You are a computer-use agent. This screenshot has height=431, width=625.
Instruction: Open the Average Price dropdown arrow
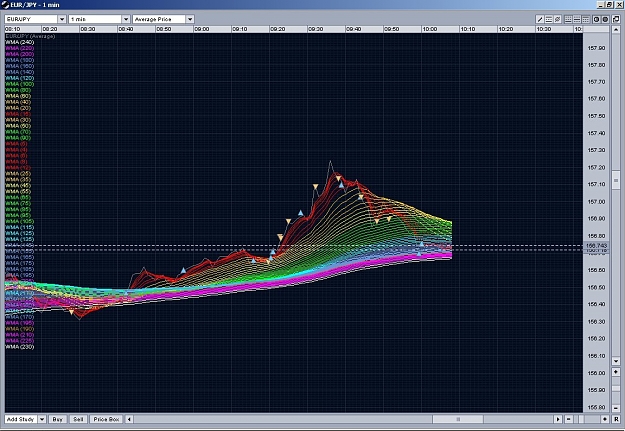(x=190, y=19)
